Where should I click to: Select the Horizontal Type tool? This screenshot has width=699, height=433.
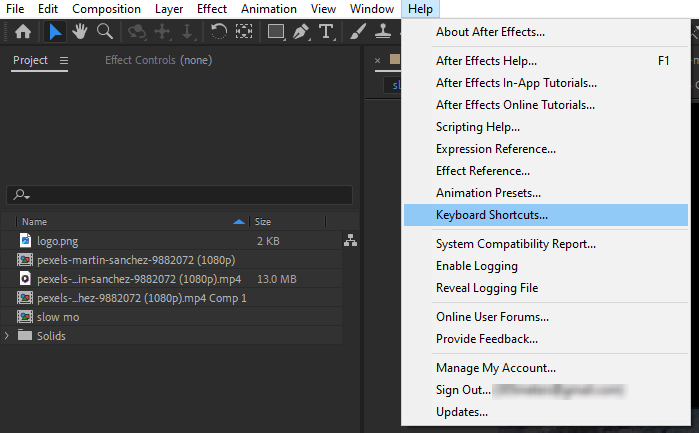(x=326, y=31)
